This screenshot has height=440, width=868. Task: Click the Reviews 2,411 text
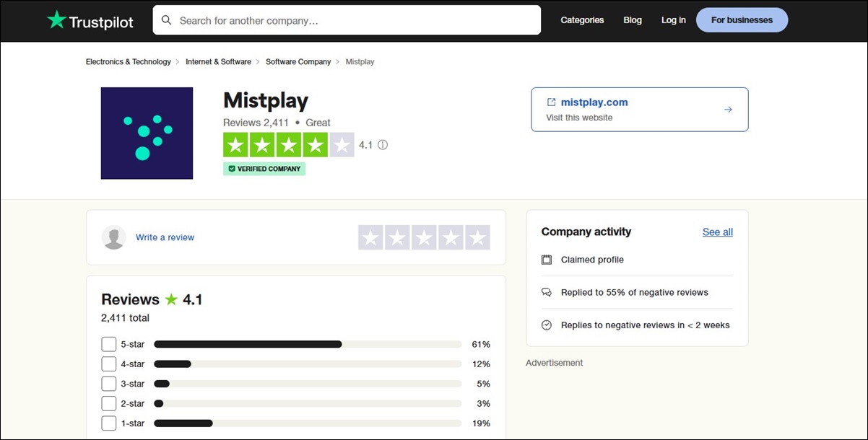[256, 123]
